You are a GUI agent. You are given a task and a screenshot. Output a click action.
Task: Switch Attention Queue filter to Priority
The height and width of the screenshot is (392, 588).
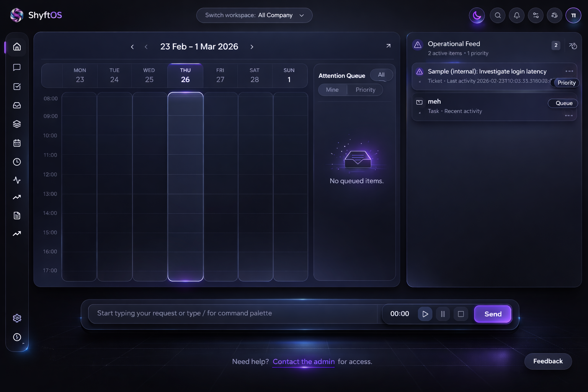tap(365, 90)
